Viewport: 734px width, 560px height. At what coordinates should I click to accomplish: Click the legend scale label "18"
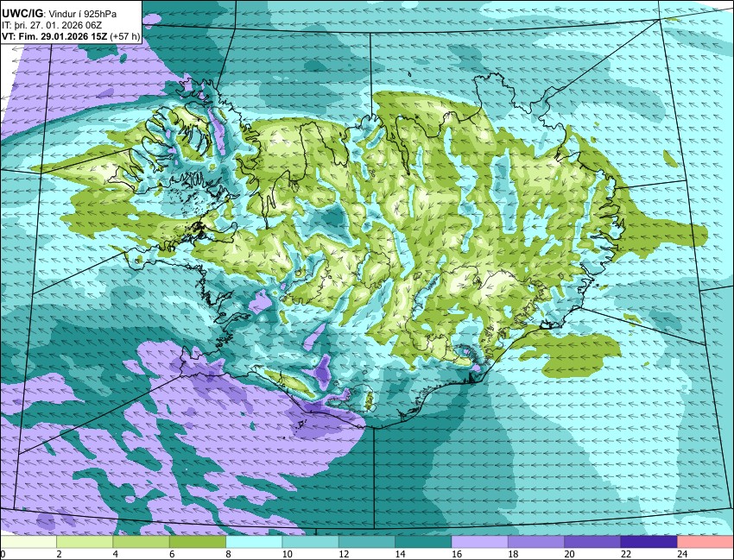tap(513, 554)
